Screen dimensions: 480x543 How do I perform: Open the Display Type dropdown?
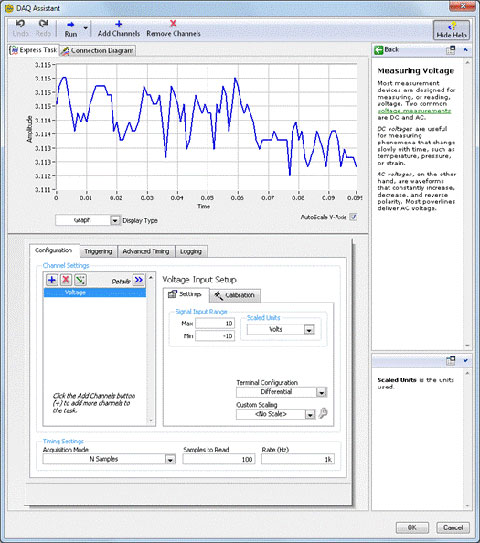click(115, 220)
